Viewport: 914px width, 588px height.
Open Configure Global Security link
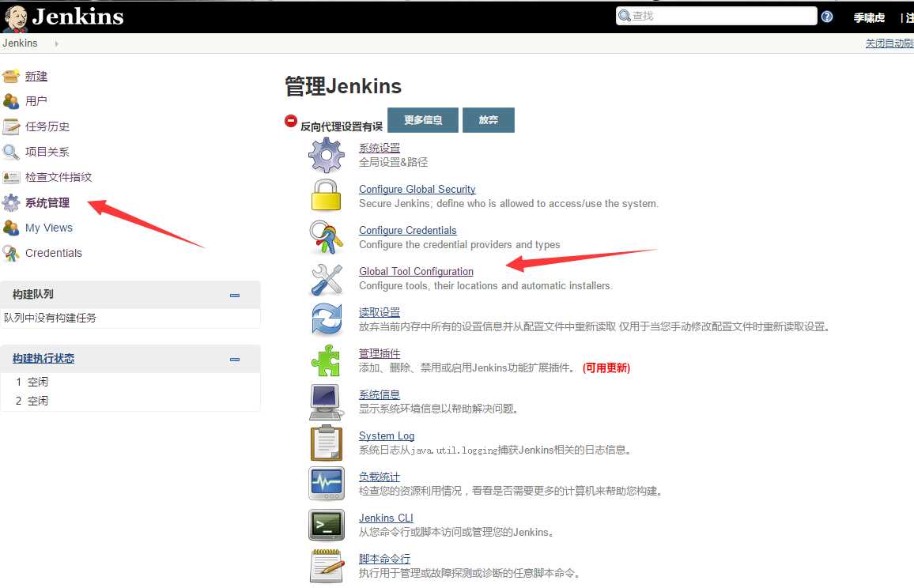[417, 190]
